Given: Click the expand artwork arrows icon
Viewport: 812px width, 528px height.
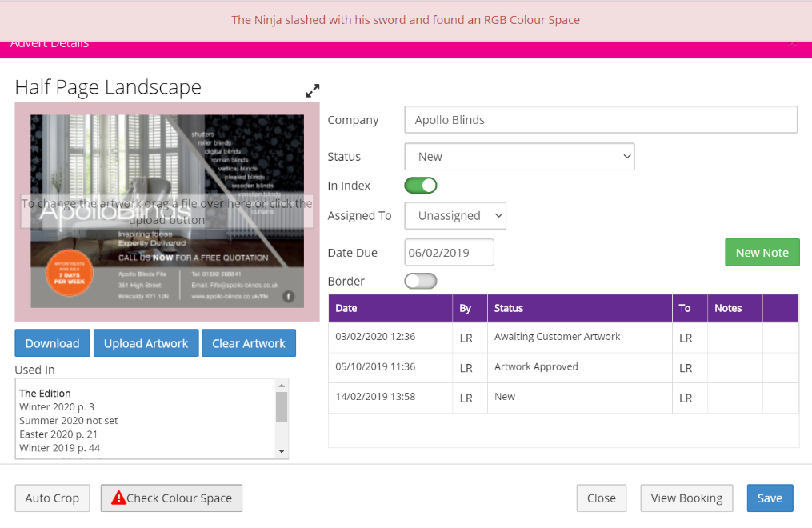Looking at the screenshot, I should pos(313,91).
